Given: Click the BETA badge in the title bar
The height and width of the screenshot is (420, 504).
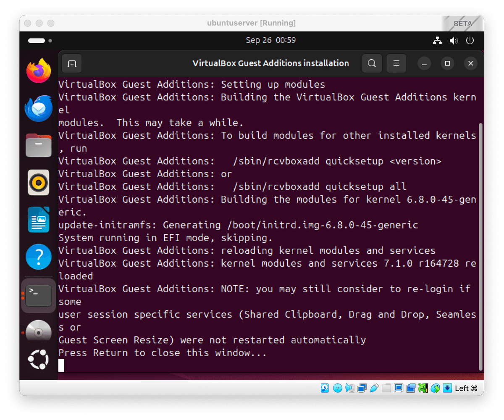Looking at the screenshot, I should 462,24.
